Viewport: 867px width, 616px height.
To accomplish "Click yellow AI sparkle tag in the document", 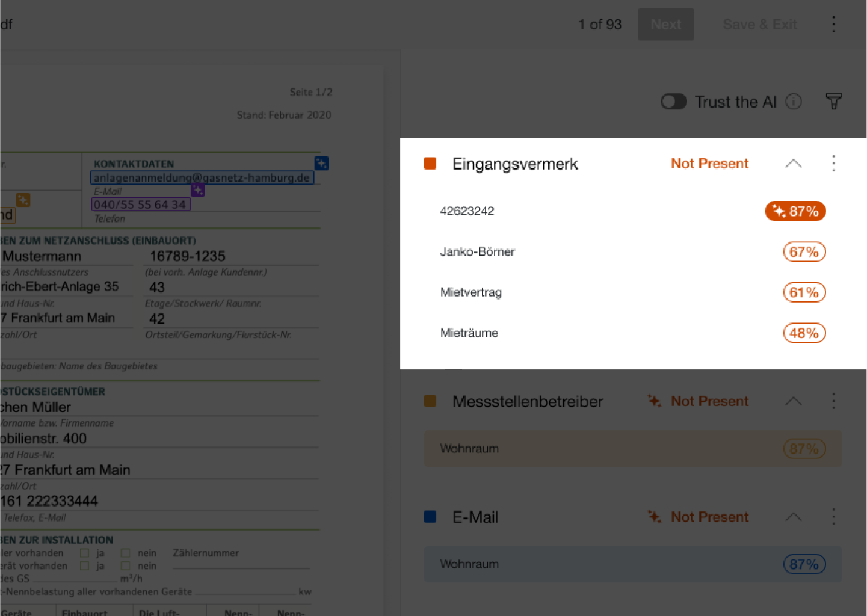I will coord(23,200).
